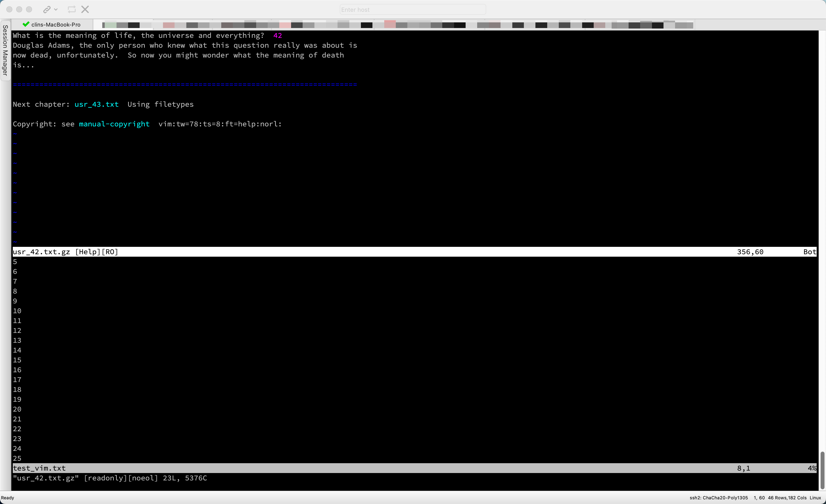The image size is (826, 504).
Task: Click the Linux terminal type in status bar
Action: (815, 498)
